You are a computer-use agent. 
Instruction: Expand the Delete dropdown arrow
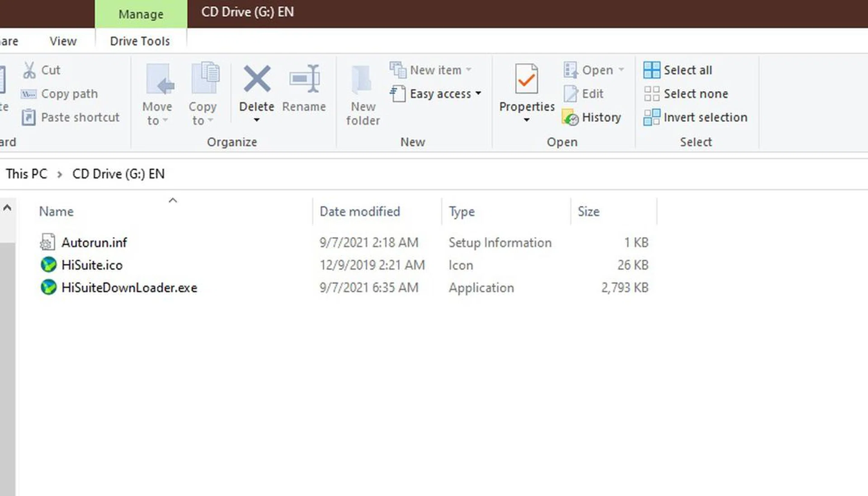click(x=256, y=120)
